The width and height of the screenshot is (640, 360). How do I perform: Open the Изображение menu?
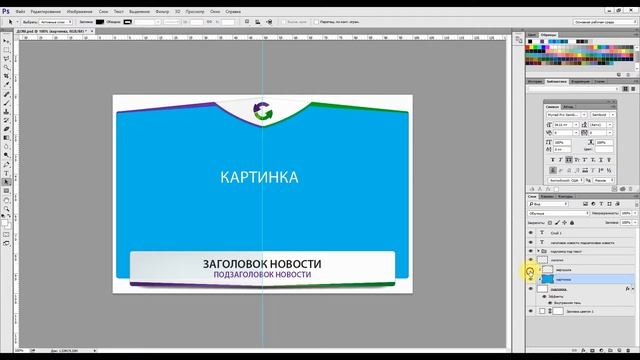[80, 11]
